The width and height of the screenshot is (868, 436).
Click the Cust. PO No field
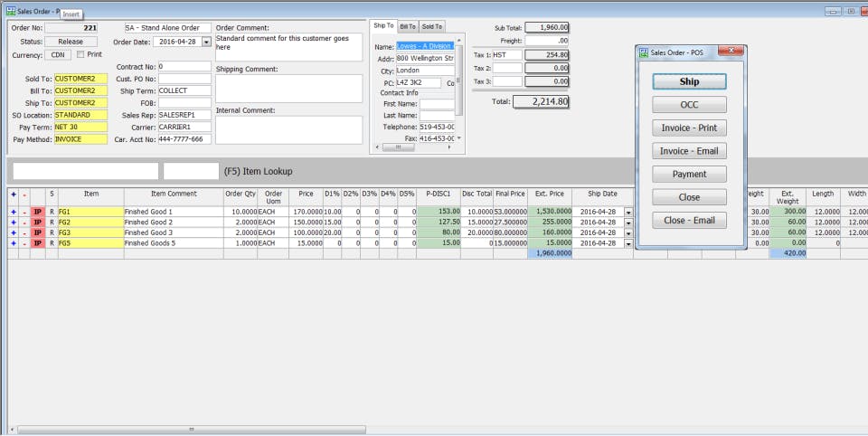tap(184, 79)
